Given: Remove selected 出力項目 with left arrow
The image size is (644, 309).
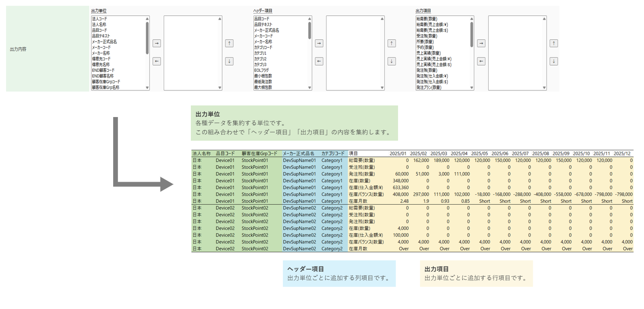Looking at the screenshot, I should [x=481, y=61].
